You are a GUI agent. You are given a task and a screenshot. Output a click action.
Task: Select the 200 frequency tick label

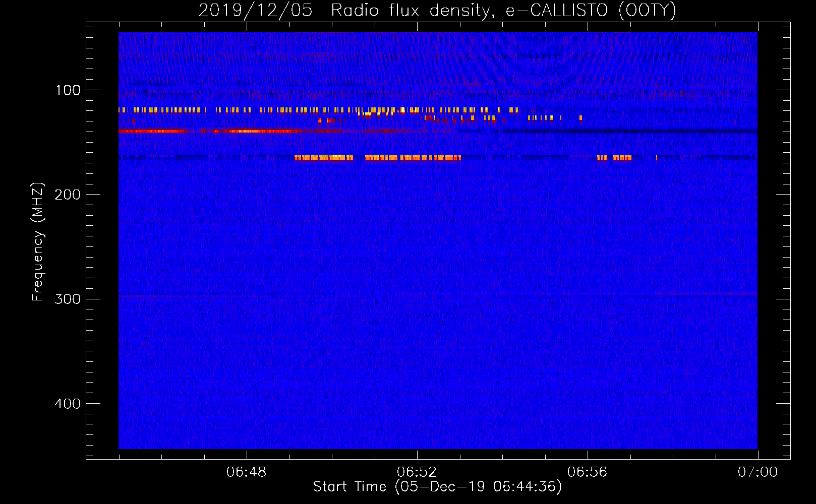68,195
